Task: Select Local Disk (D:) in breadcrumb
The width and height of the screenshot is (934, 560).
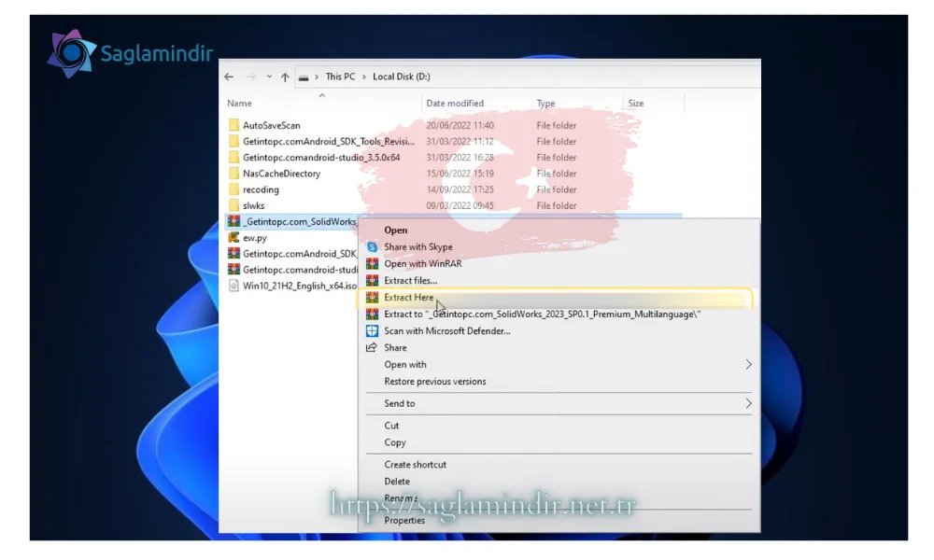Action: (401, 77)
